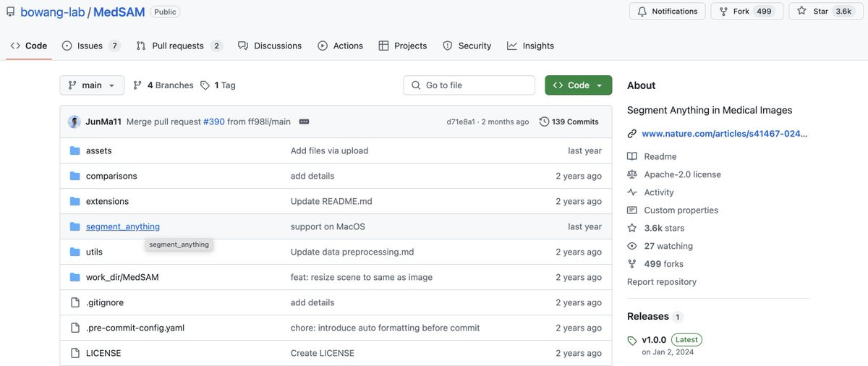Open the bowang-lab owner link
The height and width of the screenshot is (366, 868).
coord(54,12)
